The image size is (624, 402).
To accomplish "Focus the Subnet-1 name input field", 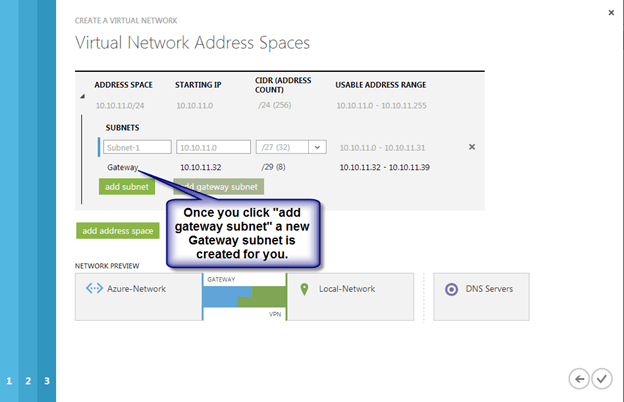I will pyautogui.click(x=136, y=147).
